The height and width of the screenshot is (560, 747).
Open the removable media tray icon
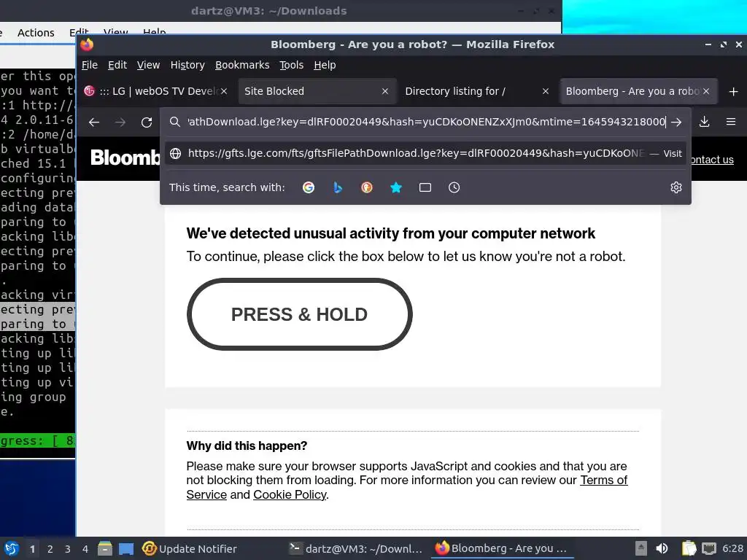641,548
